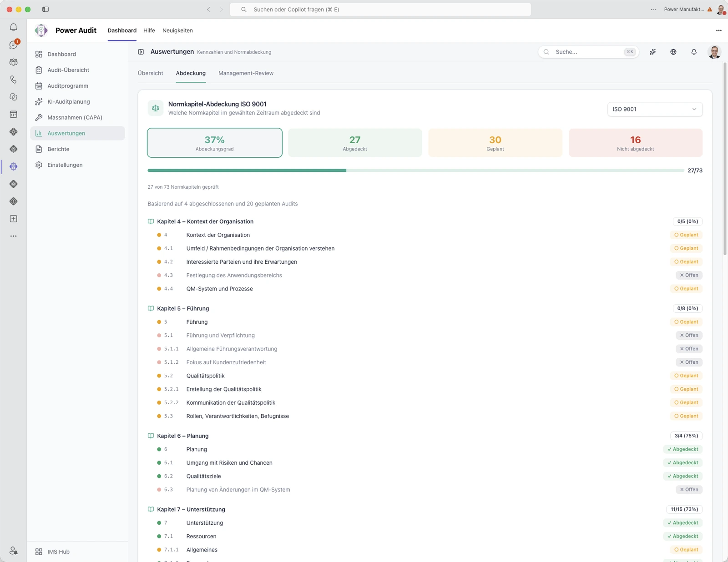
Task: Open the notifications bell in header
Action: point(694,52)
